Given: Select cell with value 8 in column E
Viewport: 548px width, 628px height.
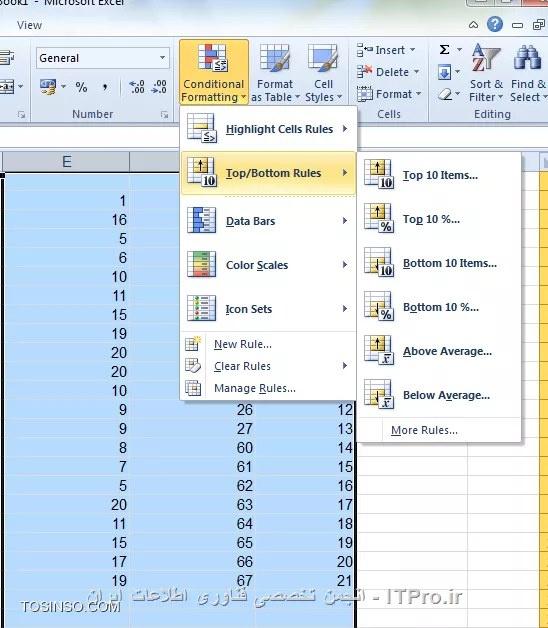Looking at the screenshot, I should [x=66, y=447].
